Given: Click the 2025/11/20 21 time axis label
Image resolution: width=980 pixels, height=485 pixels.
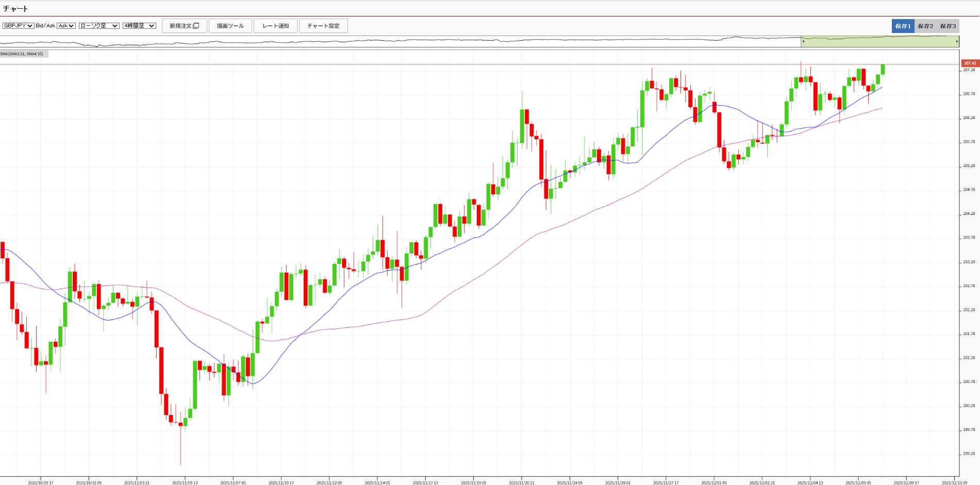Looking at the screenshot, I should (521, 482).
